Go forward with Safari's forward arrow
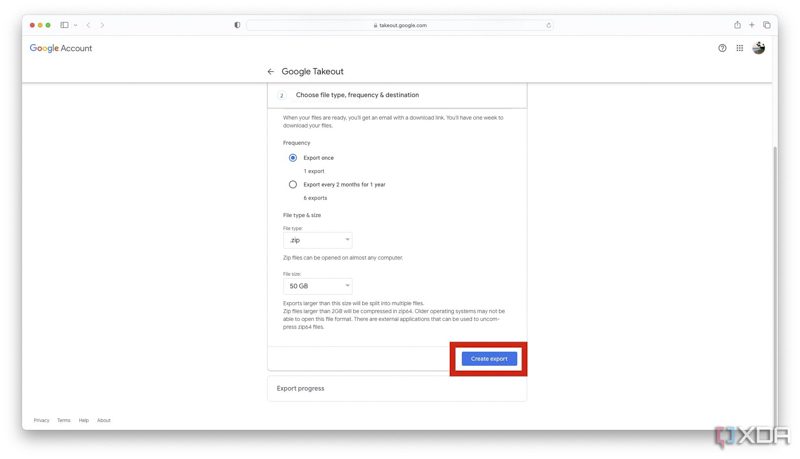Viewport: 800px width, 459px height. tap(102, 24)
